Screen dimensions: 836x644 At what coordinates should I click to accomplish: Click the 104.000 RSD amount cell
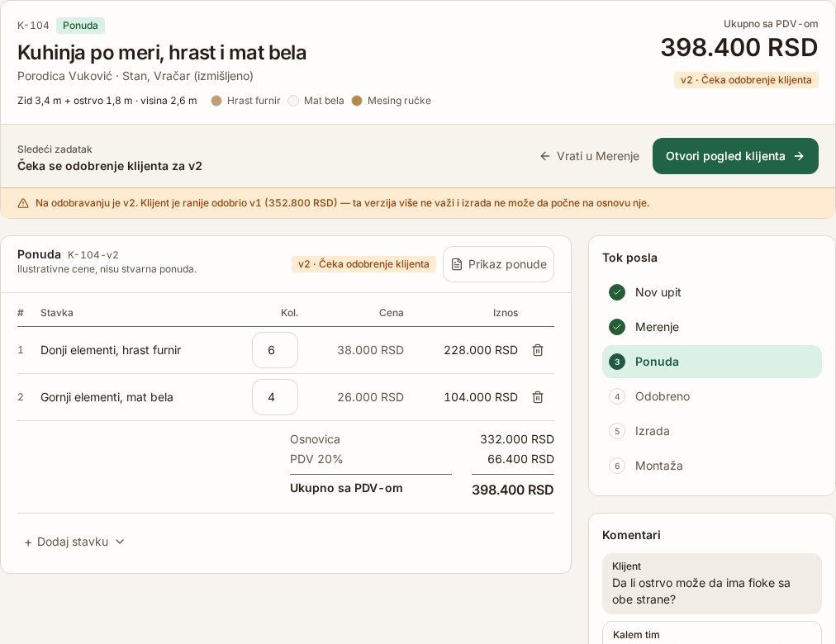click(x=481, y=397)
